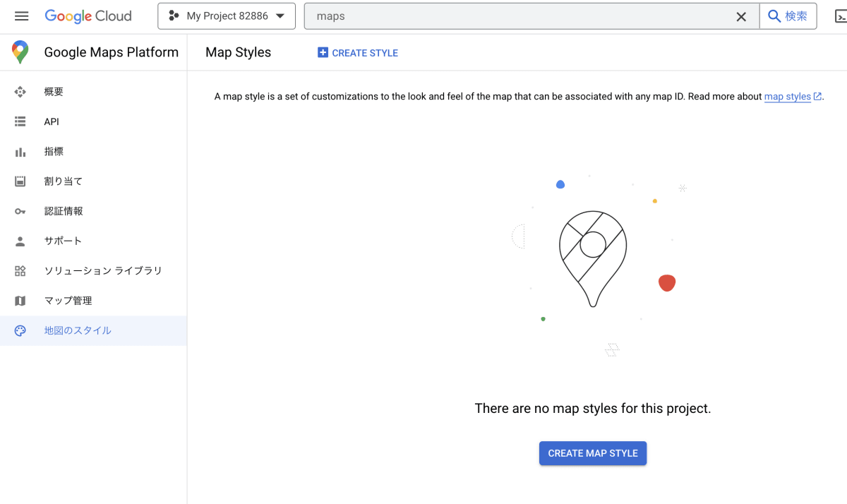Viewport: 847px width, 504px height.
Task: Open the API menu item
Action: (x=93, y=121)
